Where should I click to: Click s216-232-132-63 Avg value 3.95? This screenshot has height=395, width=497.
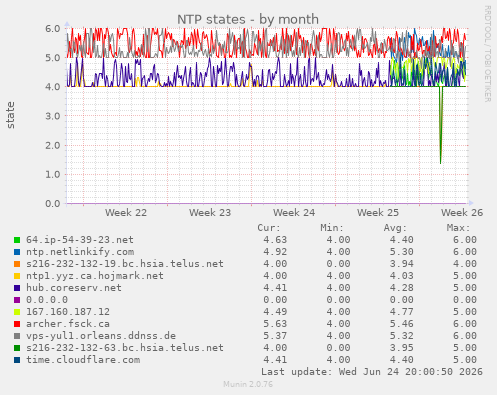point(402,348)
